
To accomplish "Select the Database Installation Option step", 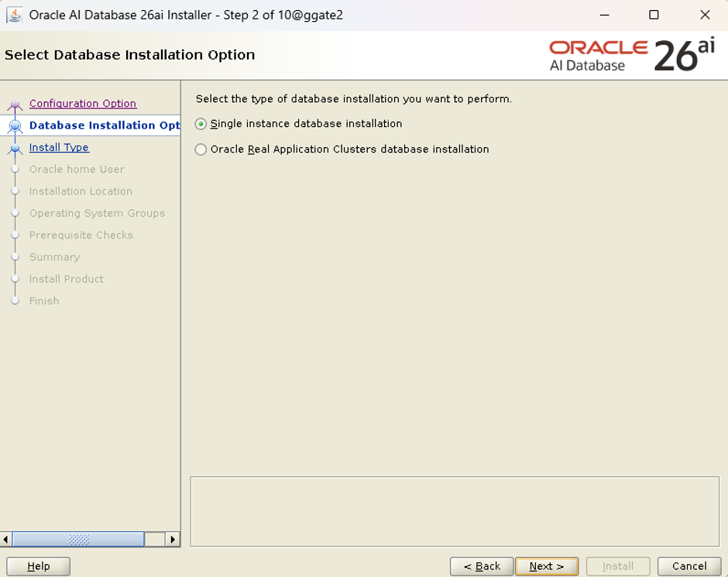I will pyautogui.click(x=105, y=125).
